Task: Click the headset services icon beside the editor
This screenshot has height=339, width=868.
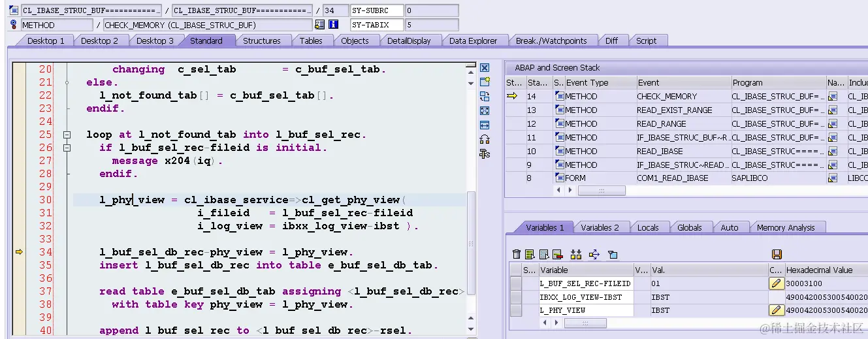Action: pyautogui.click(x=485, y=139)
